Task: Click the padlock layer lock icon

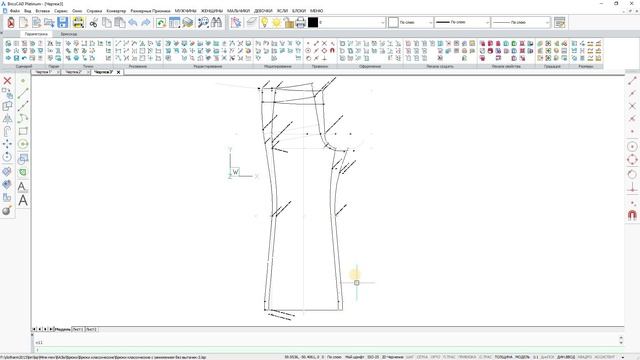Action: [289, 22]
